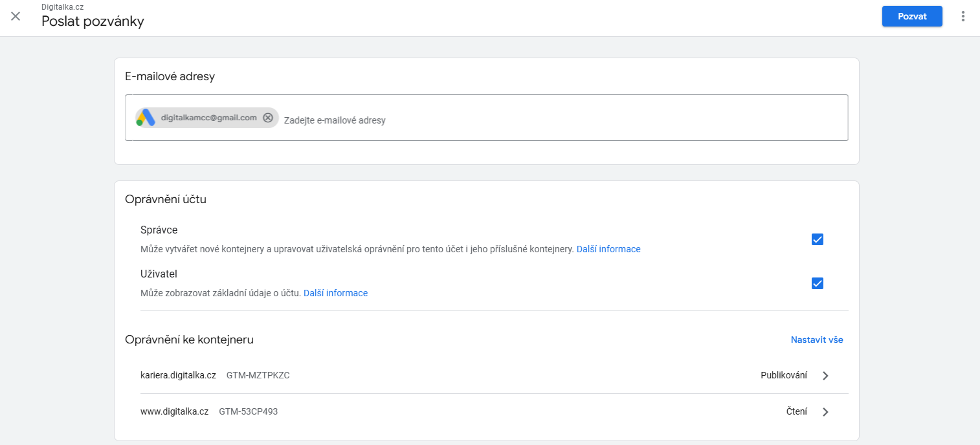Select the Publikování permission label

784,375
